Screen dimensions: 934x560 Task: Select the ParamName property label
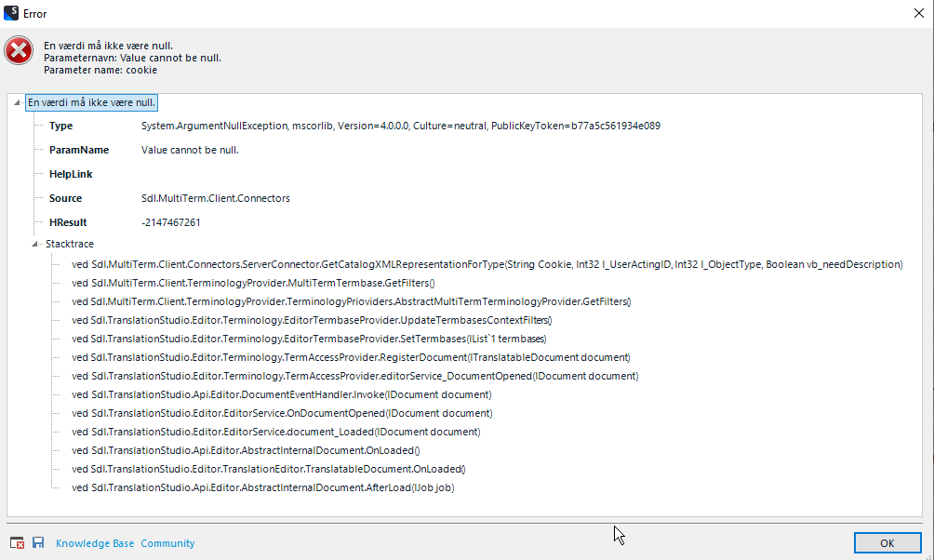(x=79, y=150)
